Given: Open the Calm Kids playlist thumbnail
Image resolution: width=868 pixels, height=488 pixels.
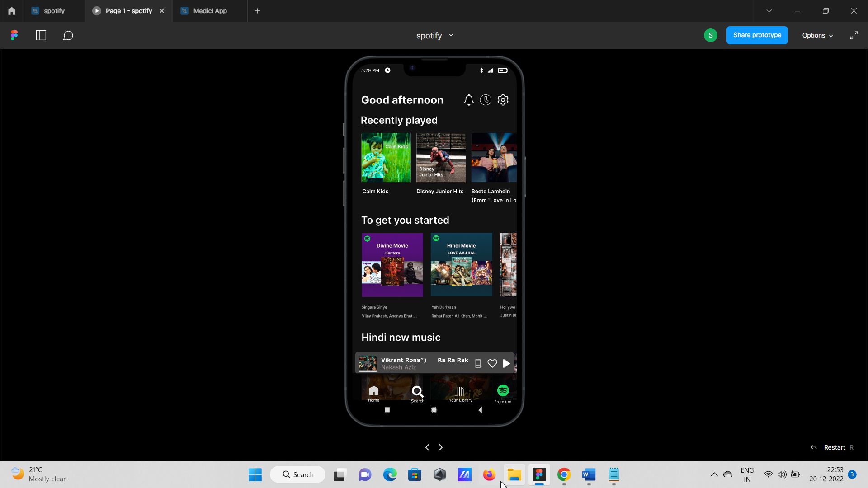Looking at the screenshot, I should [386, 157].
